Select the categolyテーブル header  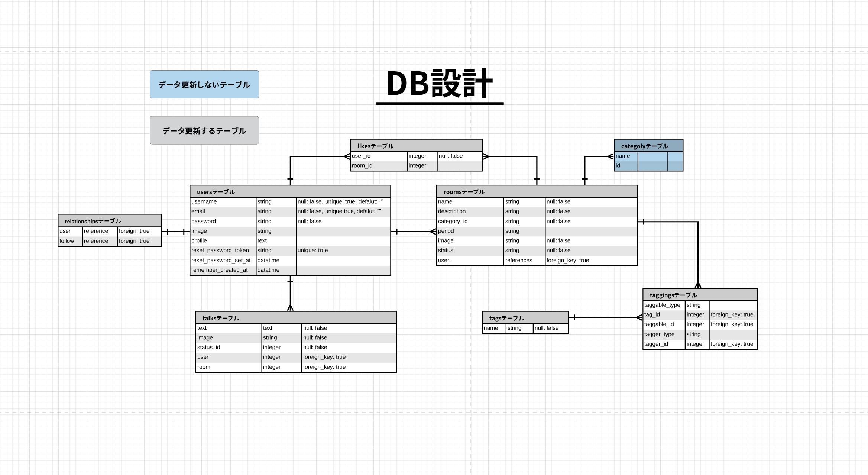click(x=648, y=146)
